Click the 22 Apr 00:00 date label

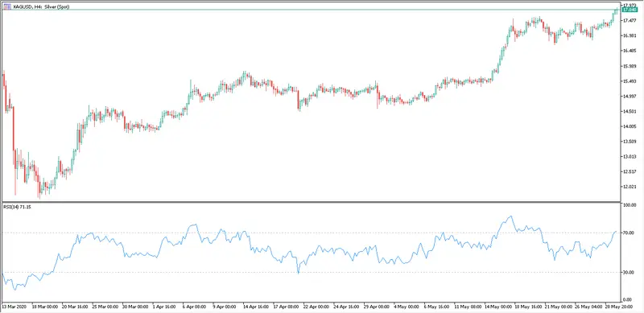click(316, 307)
